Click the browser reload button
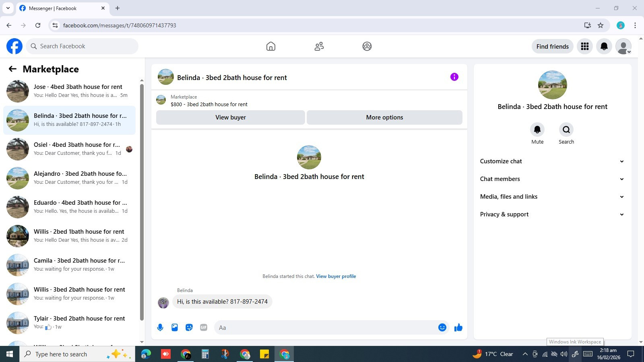Image resolution: width=644 pixels, height=362 pixels. click(x=38, y=25)
